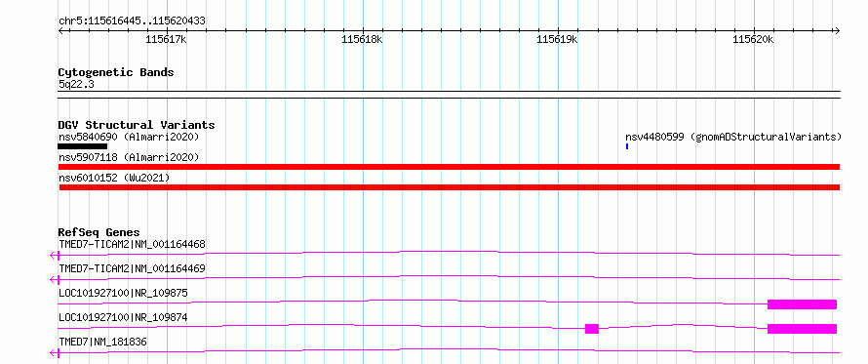The image size is (868, 364).
Task: Open variant label nsv4480599 (gnomADStructuralVariants)
Action: 733,137
